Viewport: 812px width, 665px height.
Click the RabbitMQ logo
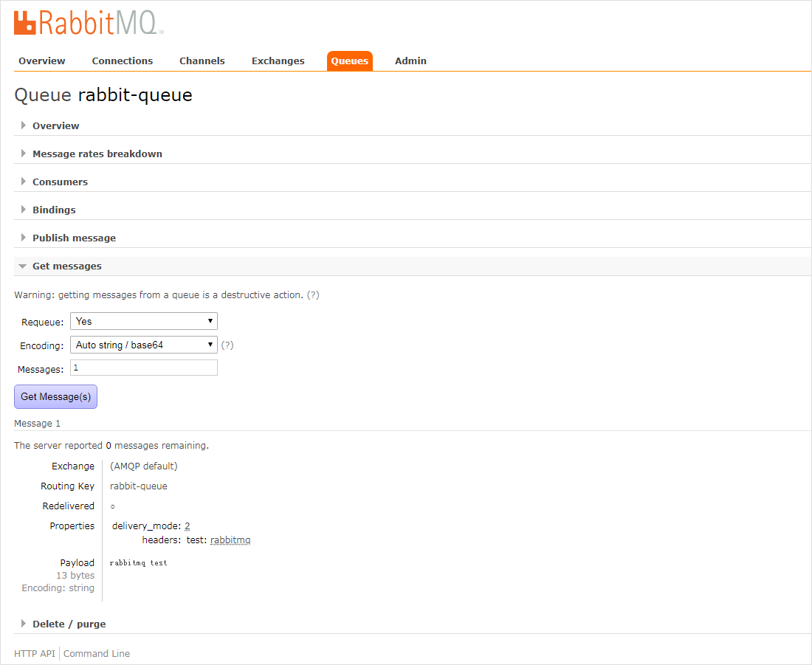88,23
